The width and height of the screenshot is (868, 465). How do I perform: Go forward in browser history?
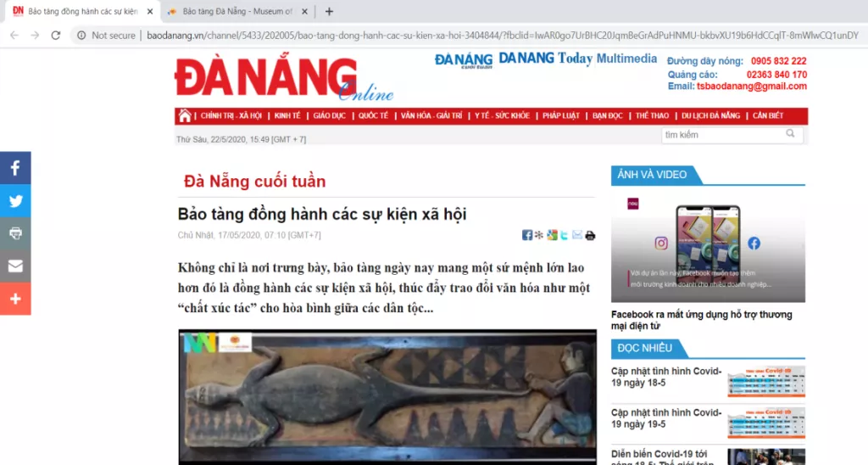coord(35,35)
